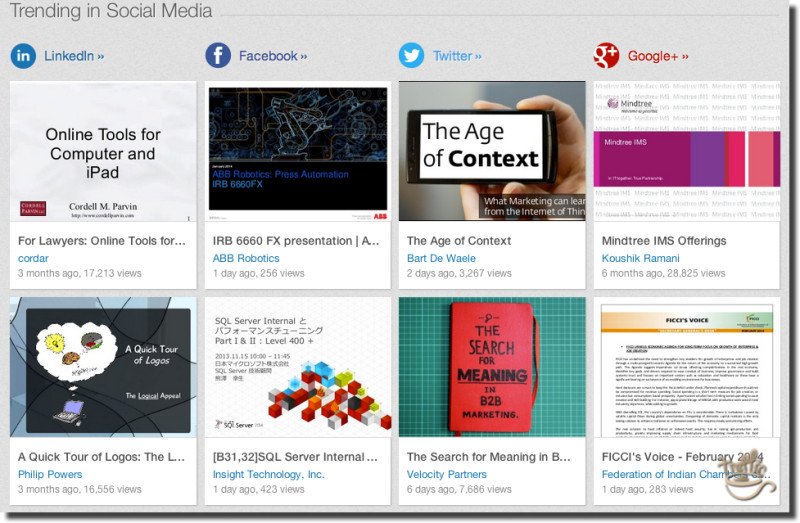Click title '[B31,32]SQL Server Internal…'

[x=295, y=457]
